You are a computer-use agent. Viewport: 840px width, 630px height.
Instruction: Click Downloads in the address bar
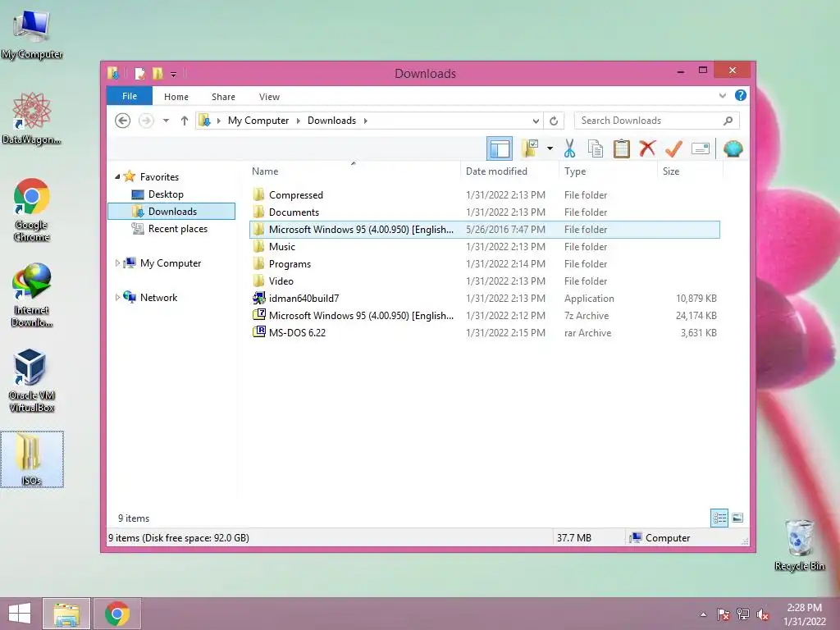click(x=331, y=121)
